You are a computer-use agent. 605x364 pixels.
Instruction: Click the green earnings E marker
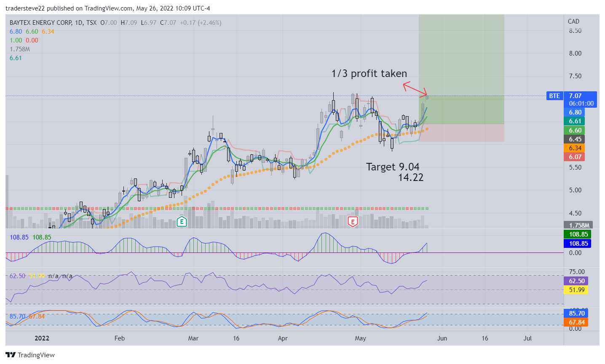182,221
